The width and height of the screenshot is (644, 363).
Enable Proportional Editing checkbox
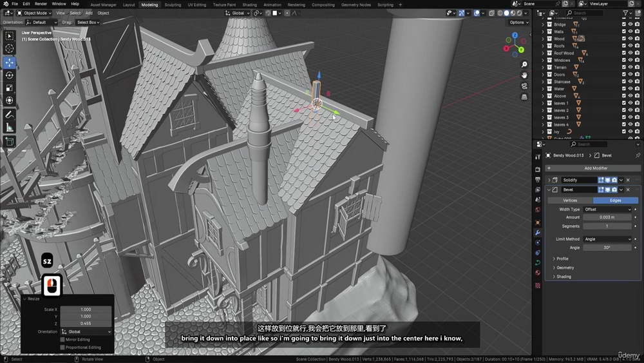(62, 348)
